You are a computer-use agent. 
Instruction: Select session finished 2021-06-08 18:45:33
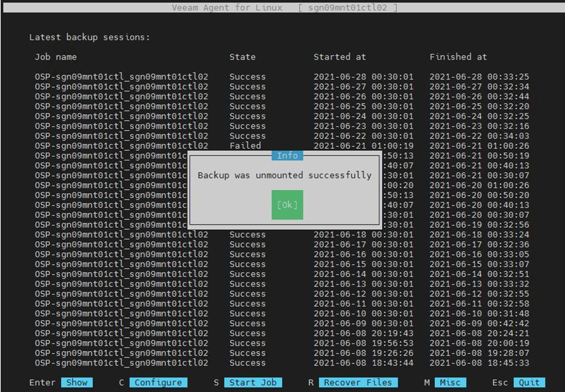click(479, 363)
